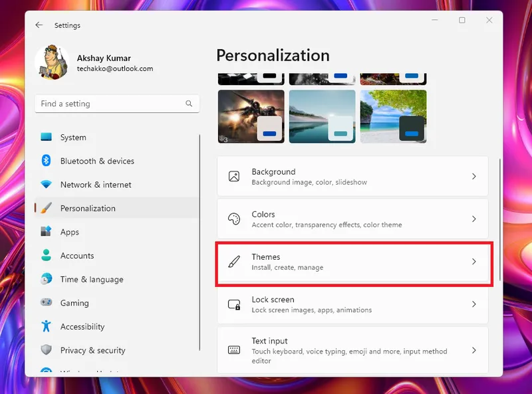Click the Personalization paintbrush icon in sidebar
Viewport: 532px width, 394px height.
[46, 208]
